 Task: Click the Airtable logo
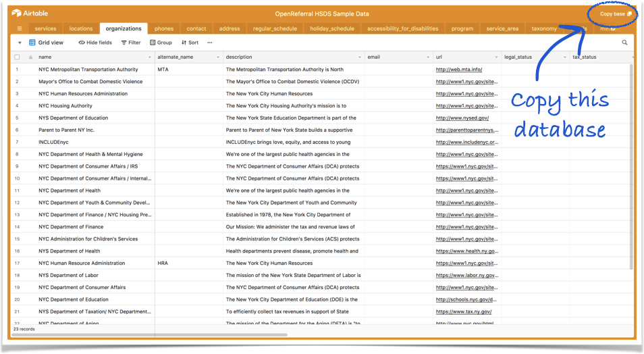click(30, 13)
